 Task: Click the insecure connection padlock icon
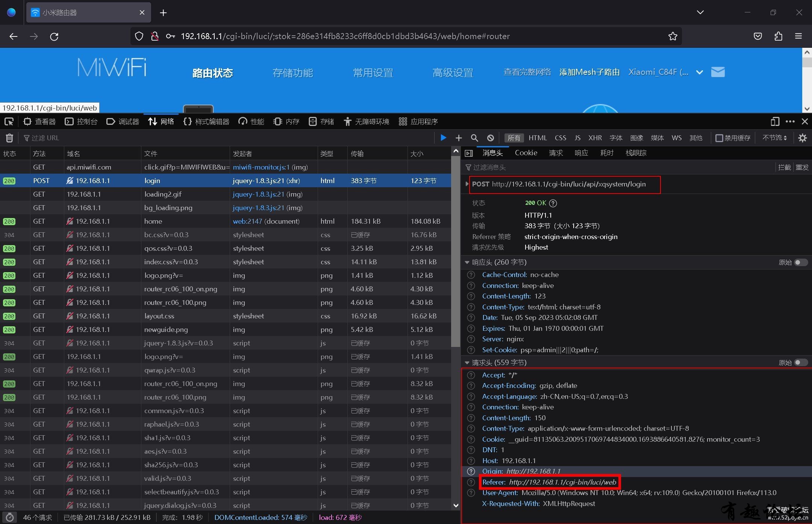tap(155, 36)
